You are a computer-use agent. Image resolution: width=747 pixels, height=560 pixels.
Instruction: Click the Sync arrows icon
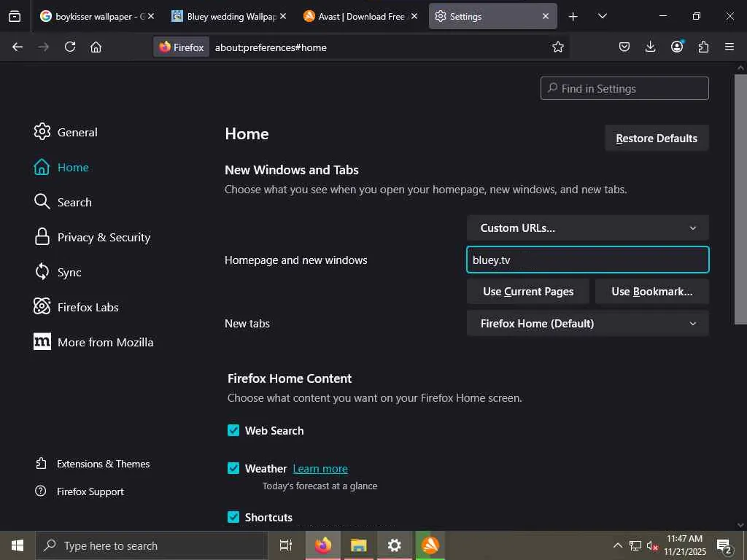[42, 272]
